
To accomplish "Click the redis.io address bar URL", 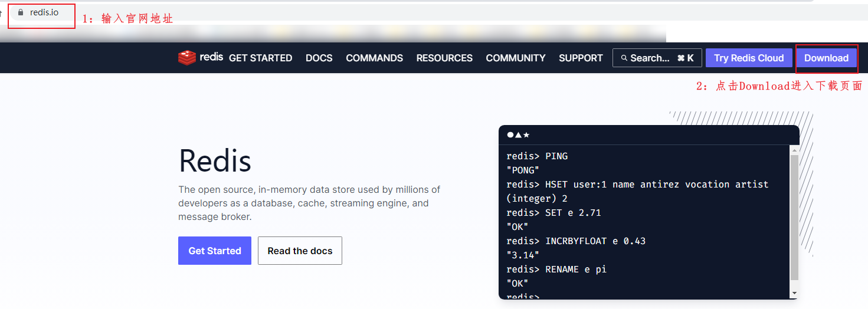I will click(x=44, y=12).
